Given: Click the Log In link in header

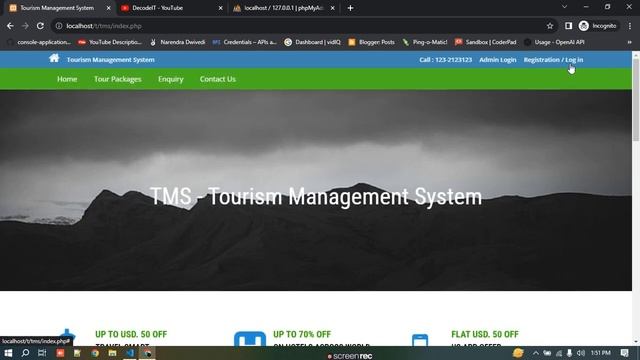Looking at the screenshot, I should (574, 60).
